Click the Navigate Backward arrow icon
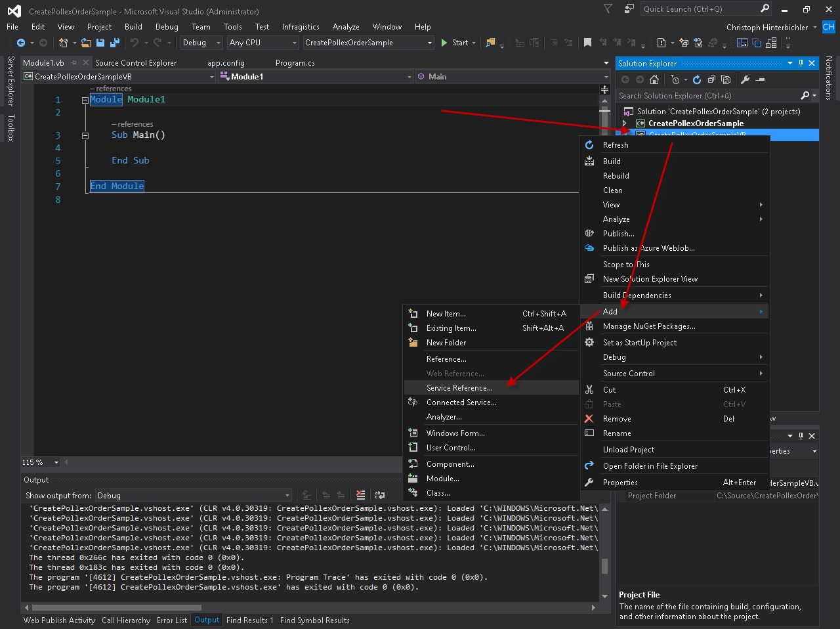This screenshot has height=629, width=840. 21,43
